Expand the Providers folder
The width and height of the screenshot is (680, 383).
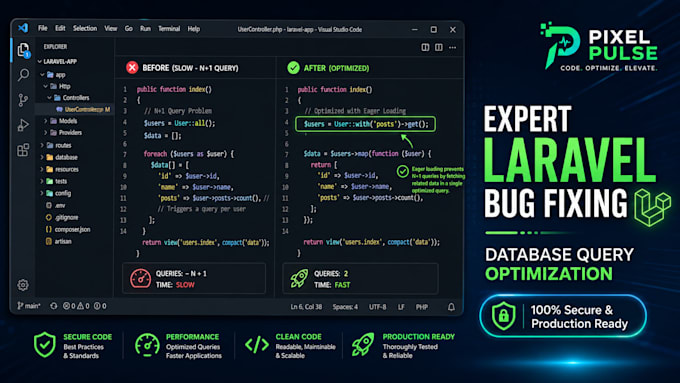46,133
